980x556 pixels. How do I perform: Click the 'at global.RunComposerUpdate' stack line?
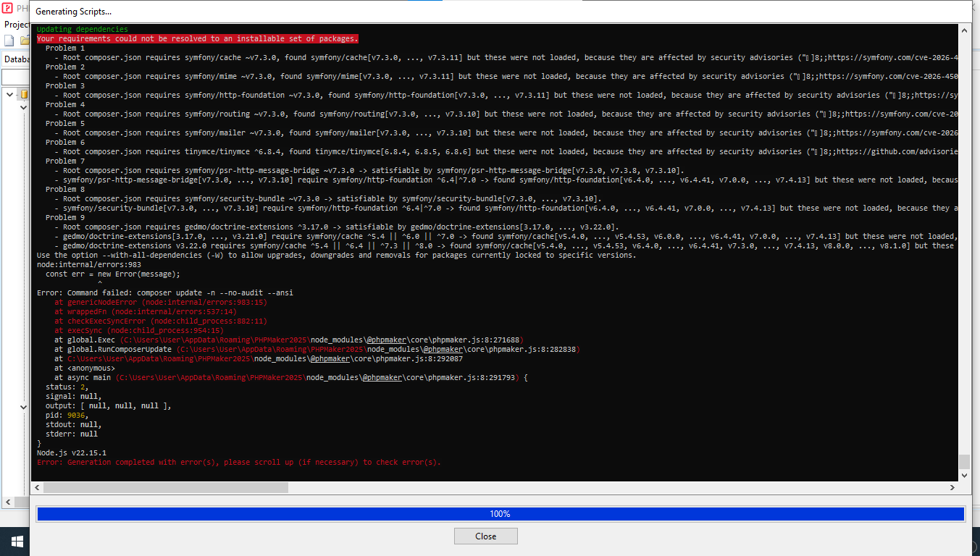click(x=317, y=349)
